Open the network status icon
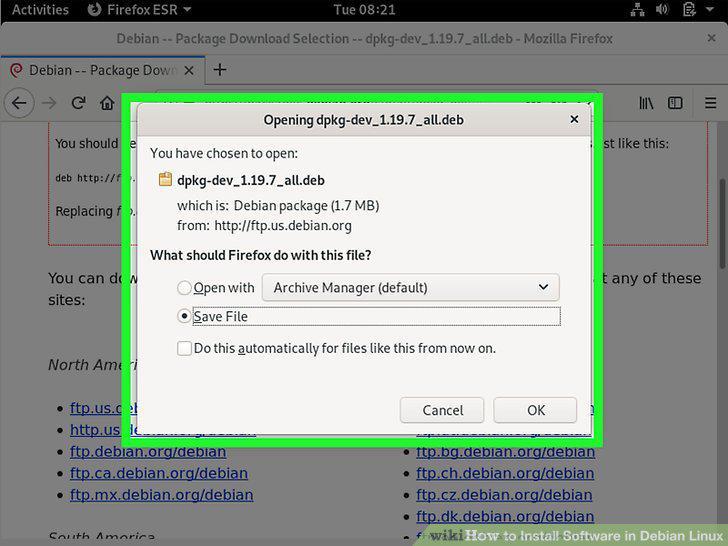 (637, 9)
